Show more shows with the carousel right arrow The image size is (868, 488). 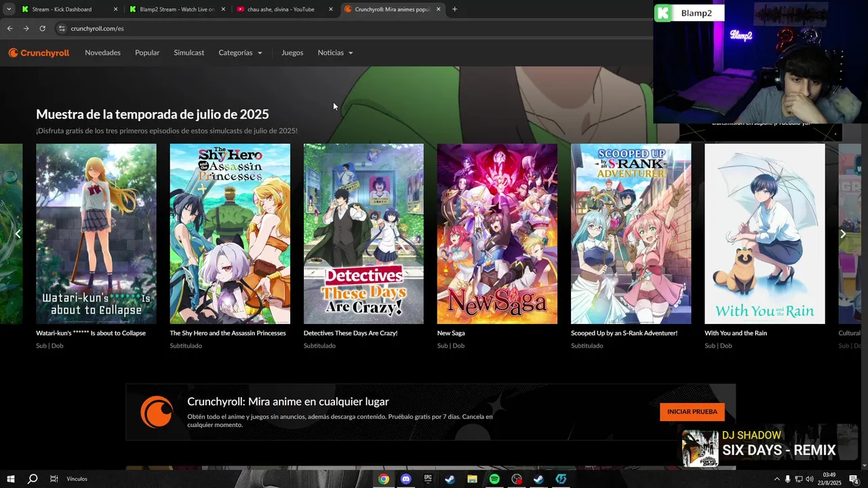(x=843, y=234)
